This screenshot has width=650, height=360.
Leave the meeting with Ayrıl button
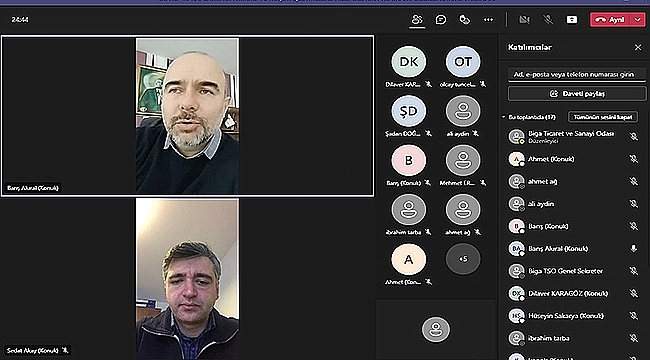click(x=610, y=20)
